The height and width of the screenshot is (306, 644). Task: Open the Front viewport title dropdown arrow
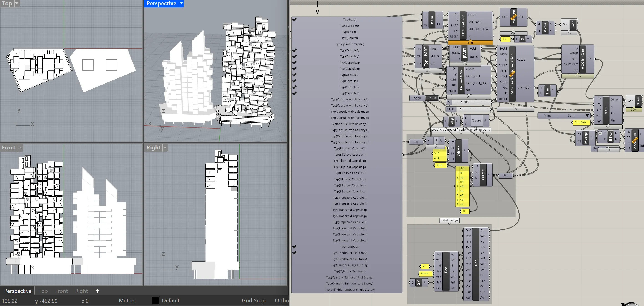coord(20,147)
